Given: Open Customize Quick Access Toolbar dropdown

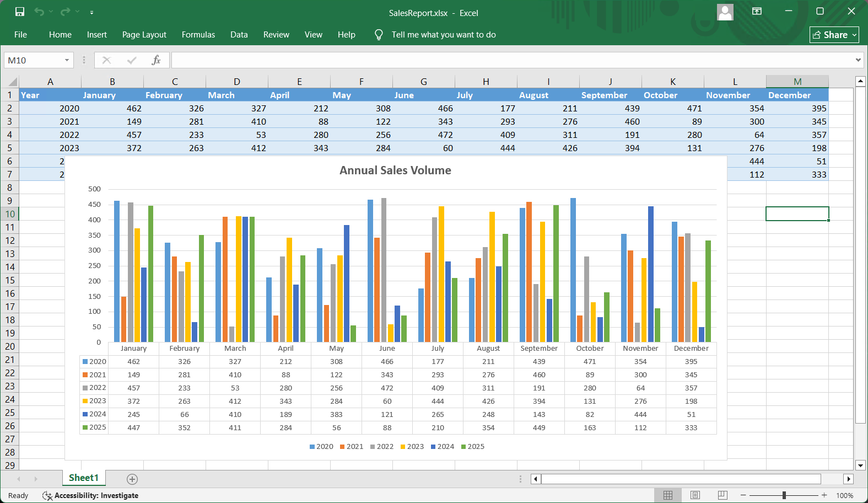Looking at the screenshot, I should 91,12.
